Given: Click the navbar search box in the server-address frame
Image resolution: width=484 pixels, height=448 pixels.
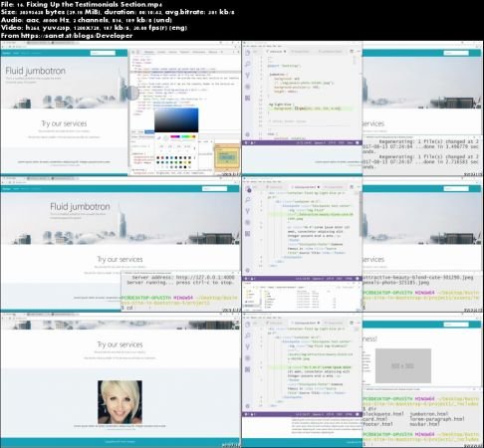Looking at the screenshot, I should 214,188.
